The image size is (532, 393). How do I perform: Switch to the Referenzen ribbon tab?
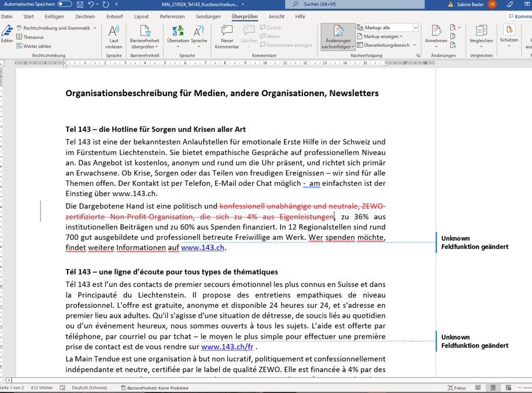pyautogui.click(x=172, y=17)
